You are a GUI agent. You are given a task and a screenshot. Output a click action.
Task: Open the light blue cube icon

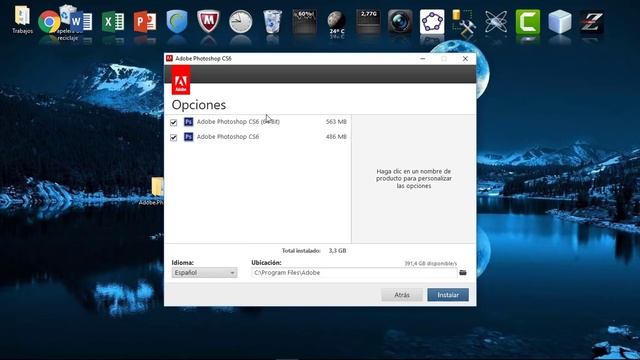(560, 22)
